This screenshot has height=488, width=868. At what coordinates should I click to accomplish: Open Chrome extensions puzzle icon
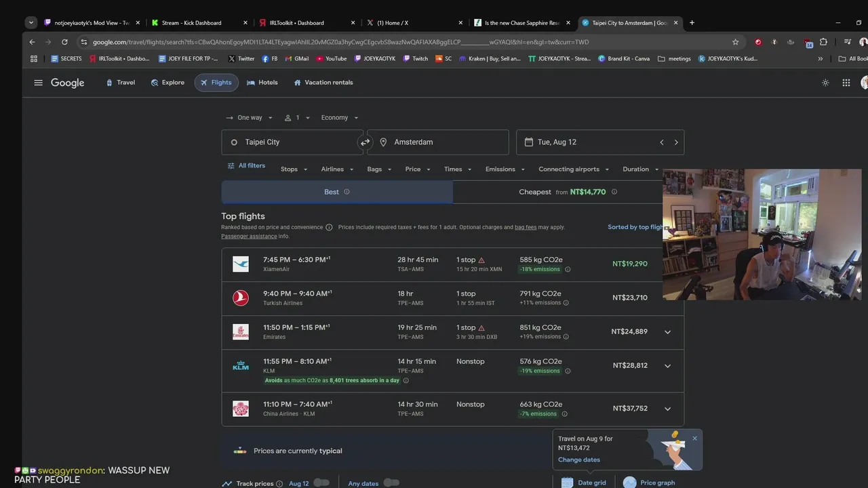pyautogui.click(x=823, y=42)
